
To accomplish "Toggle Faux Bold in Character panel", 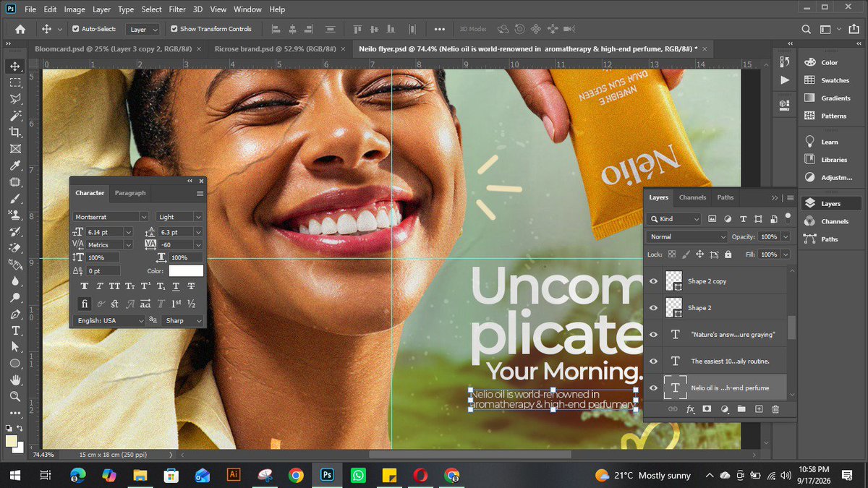I will coord(84,286).
